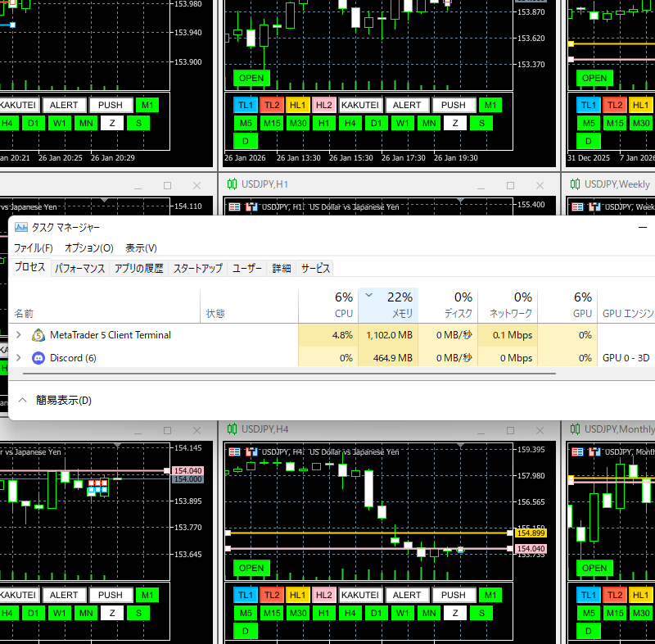This screenshot has height=644, width=655.
Task: Click the yellow 154.899 price line label
Action: point(531,533)
